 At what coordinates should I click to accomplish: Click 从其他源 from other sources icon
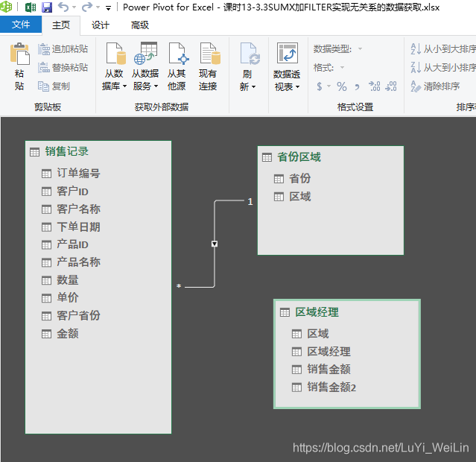tap(179, 54)
